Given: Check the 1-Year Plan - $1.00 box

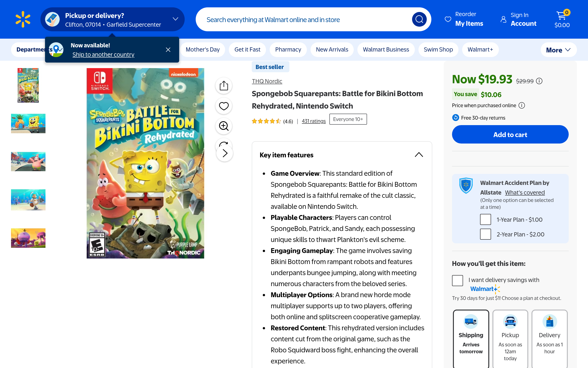Looking at the screenshot, I should click(486, 219).
